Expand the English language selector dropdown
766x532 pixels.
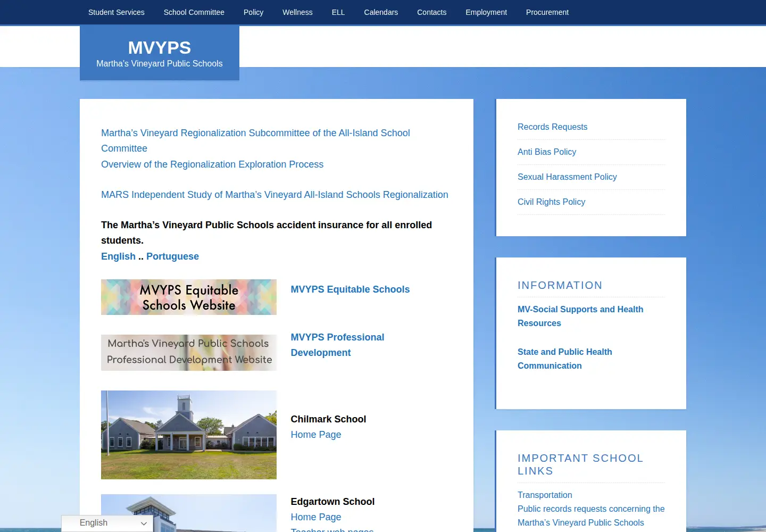[107, 523]
